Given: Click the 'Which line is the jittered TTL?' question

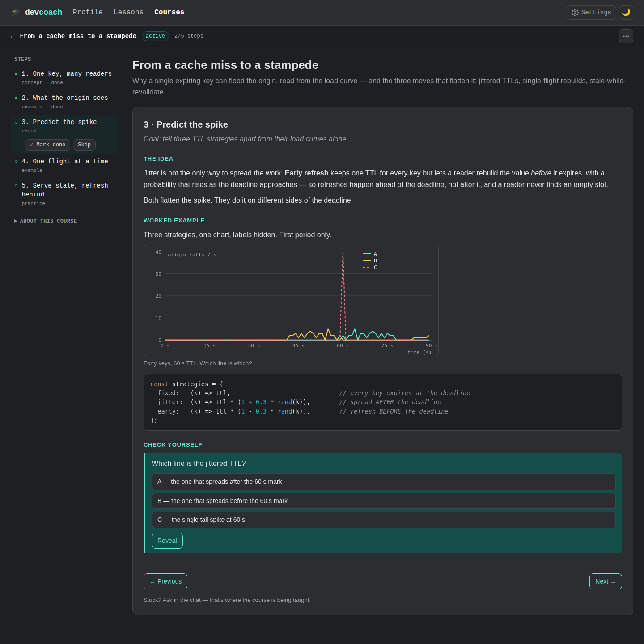Looking at the screenshot, I should [199, 464].
